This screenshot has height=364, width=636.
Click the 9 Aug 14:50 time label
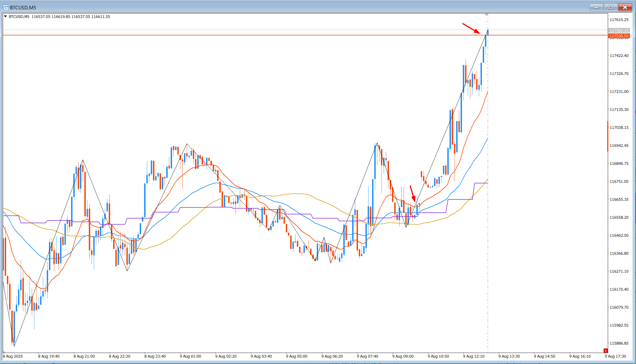544,356
